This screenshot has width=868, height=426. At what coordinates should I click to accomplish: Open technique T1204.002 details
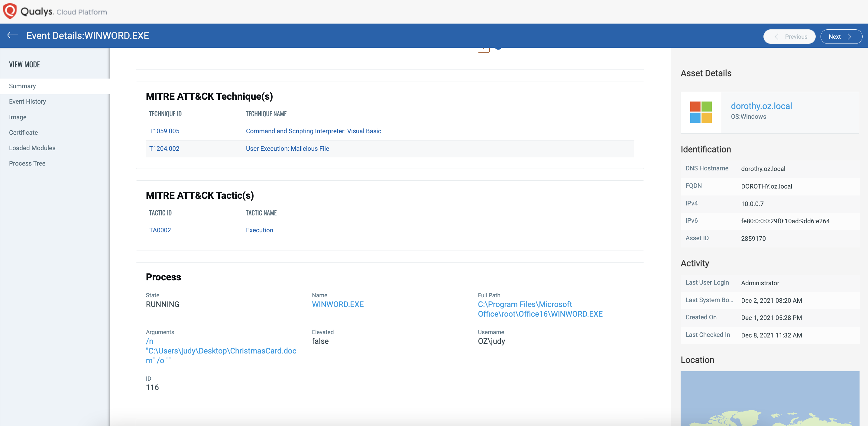point(164,149)
